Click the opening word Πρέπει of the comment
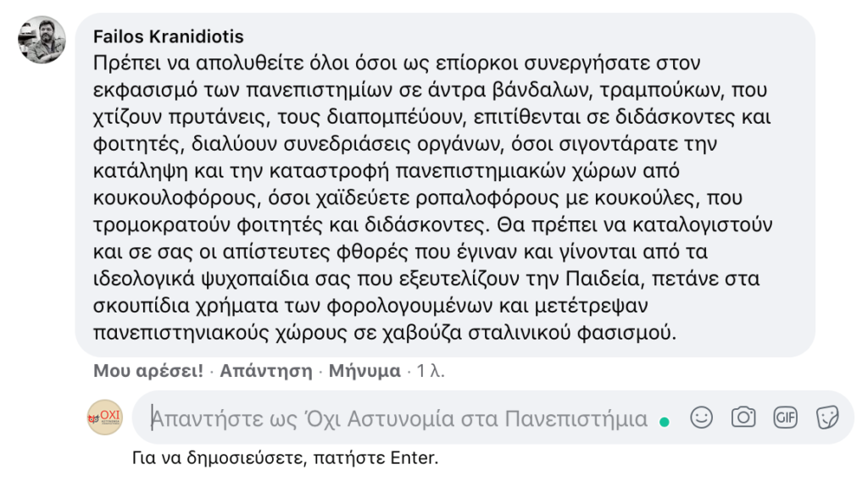 [x=121, y=64]
